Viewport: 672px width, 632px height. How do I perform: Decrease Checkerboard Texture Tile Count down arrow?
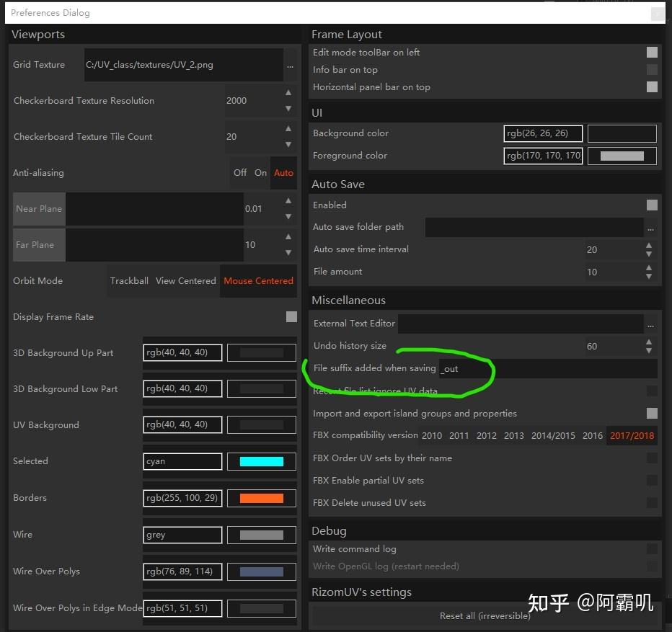[x=288, y=144]
